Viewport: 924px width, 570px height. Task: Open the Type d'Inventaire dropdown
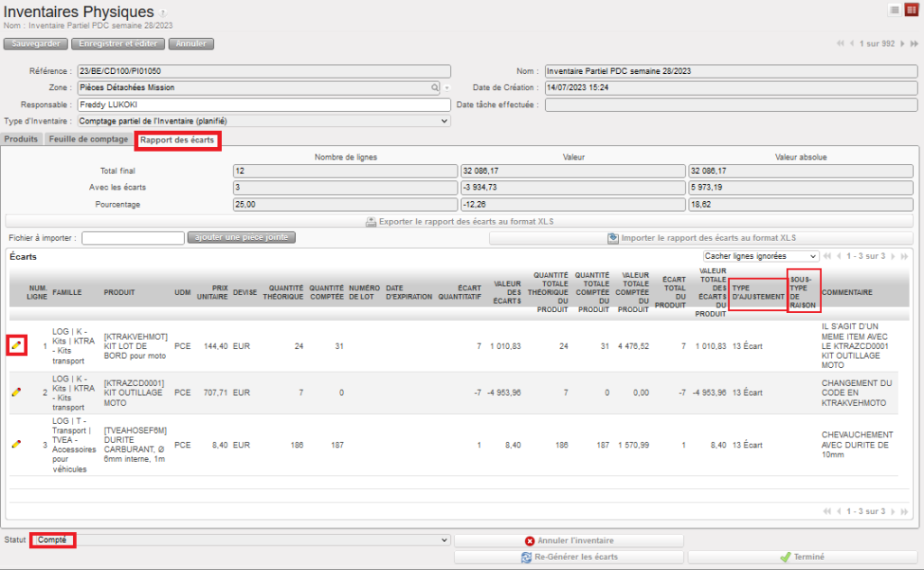tap(443, 120)
